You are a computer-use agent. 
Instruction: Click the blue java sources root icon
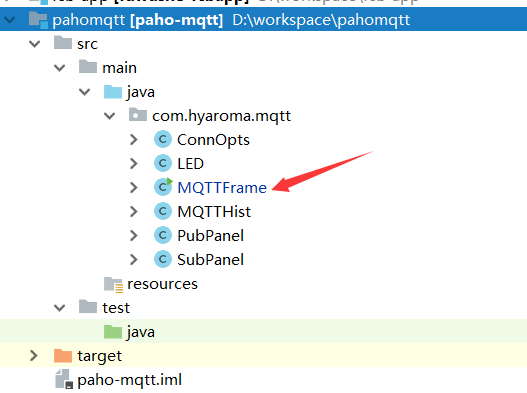coord(113,91)
